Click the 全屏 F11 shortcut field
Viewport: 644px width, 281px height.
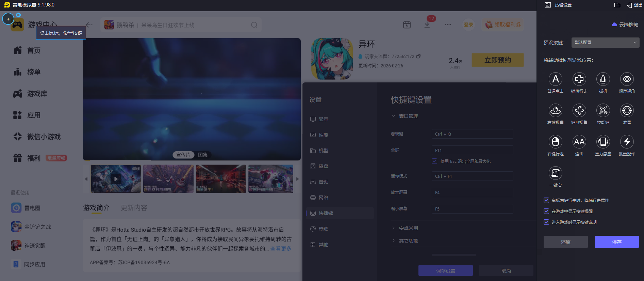tap(472, 150)
